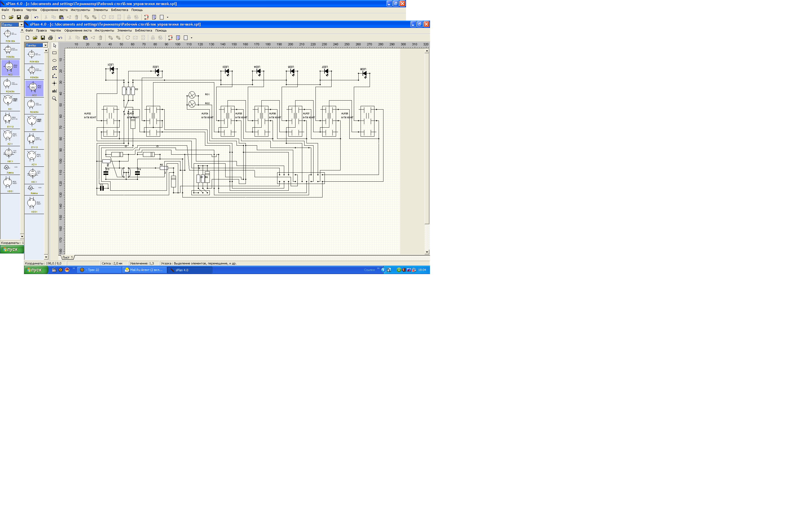The image size is (812, 507).
Task: Select the ellipse drawing tool
Action: (x=54, y=61)
